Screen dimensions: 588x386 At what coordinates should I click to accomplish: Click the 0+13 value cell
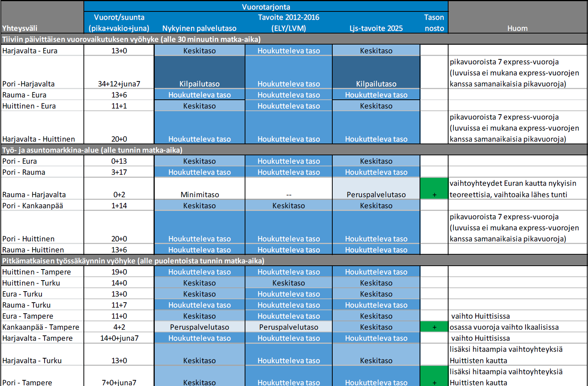119,161
